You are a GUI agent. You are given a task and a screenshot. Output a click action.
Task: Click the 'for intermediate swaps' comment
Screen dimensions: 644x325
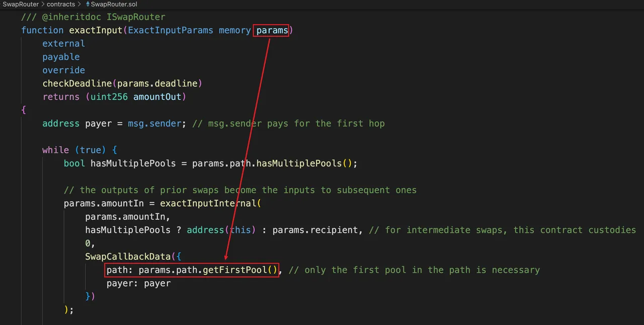point(502,230)
